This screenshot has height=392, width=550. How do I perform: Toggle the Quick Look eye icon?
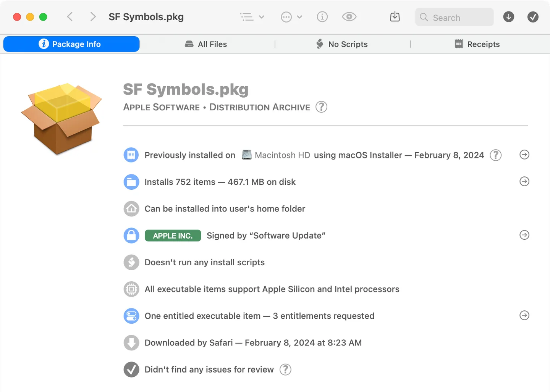(349, 17)
